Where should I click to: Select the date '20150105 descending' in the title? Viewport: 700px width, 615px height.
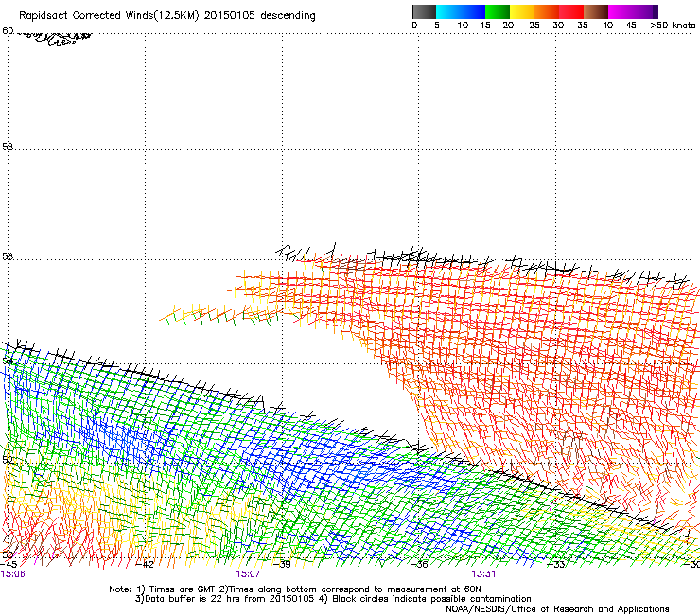[x=259, y=15]
